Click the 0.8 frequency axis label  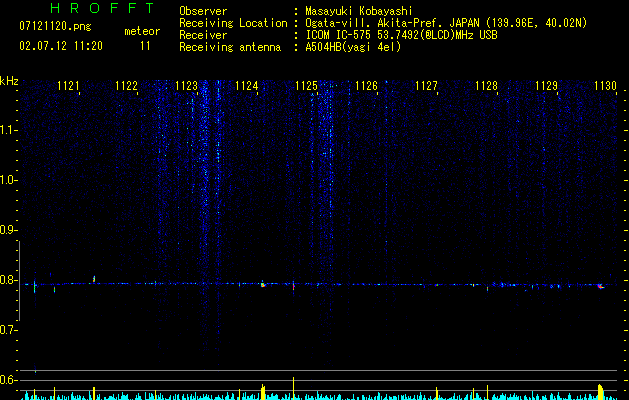[x=8, y=280]
